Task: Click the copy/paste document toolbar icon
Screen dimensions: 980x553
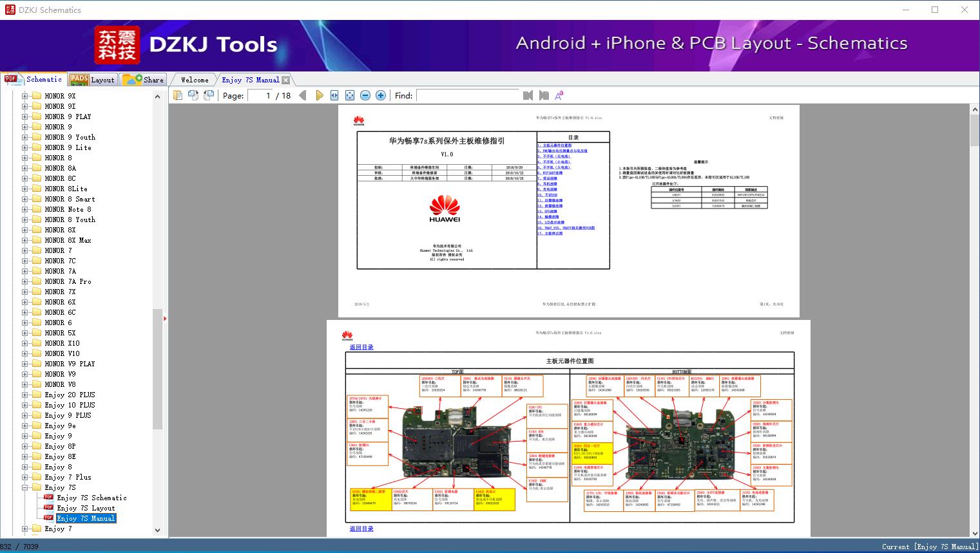Action: (x=178, y=95)
